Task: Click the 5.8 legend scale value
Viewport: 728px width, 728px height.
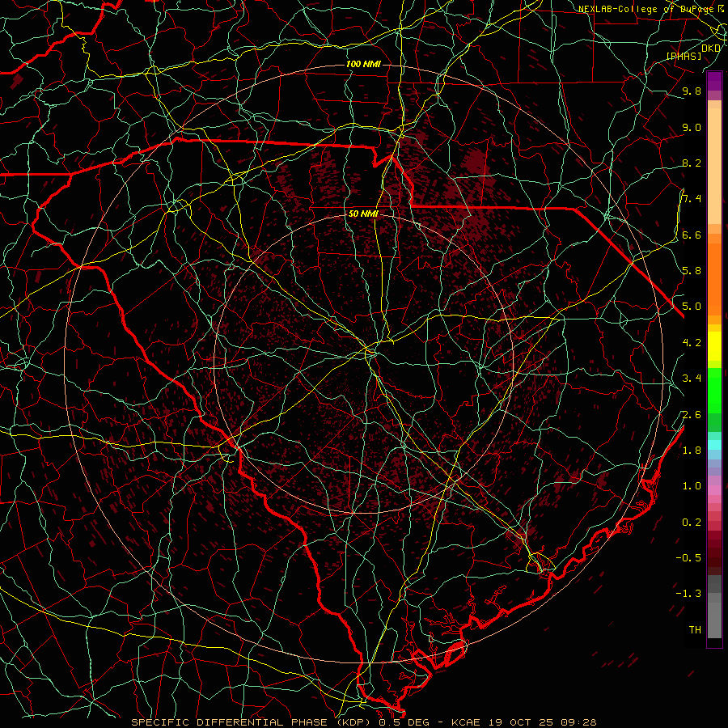Action: point(692,271)
